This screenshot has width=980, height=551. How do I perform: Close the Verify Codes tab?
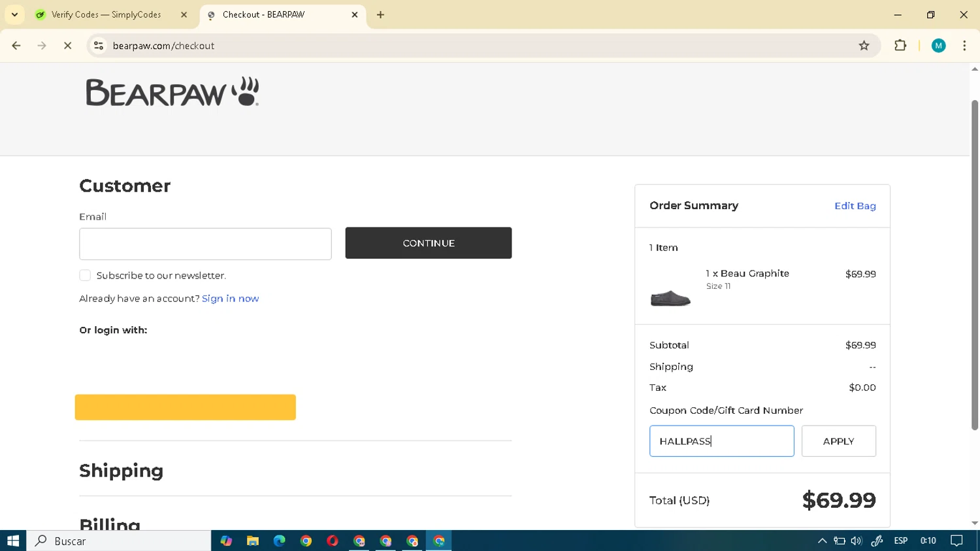tap(184, 14)
